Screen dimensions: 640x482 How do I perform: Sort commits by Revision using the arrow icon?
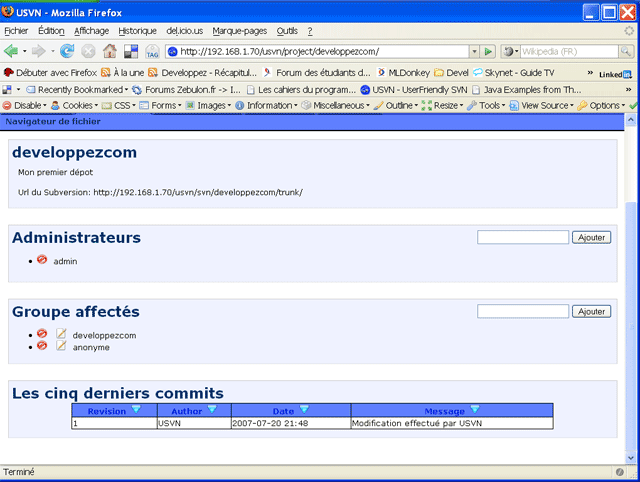137,410
